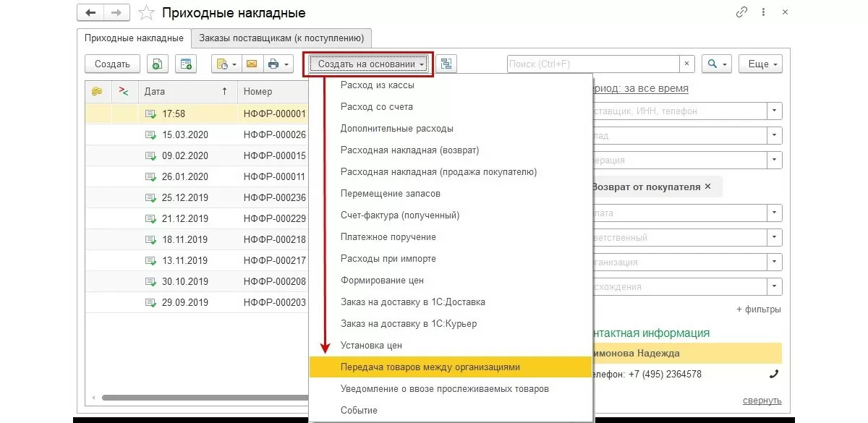Click inside the search field (Ctrl+F)
Viewport: 868px width, 423px height.
point(593,64)
